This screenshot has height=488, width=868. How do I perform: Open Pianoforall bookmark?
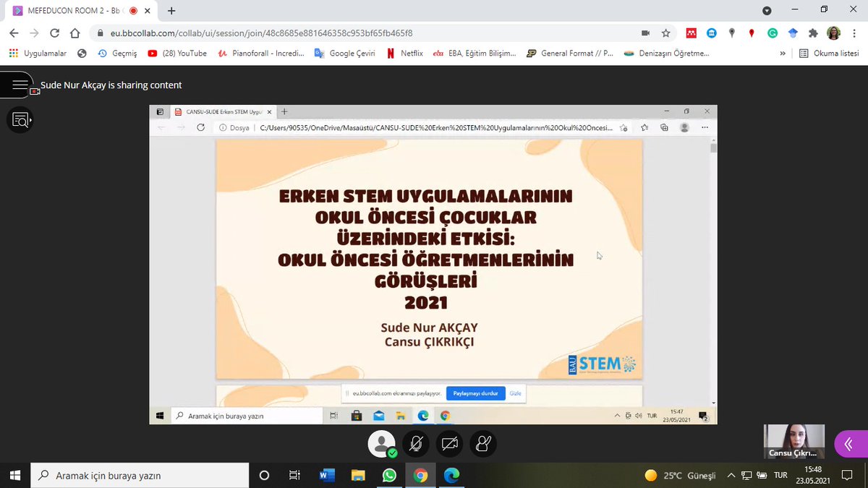point(261,53)
